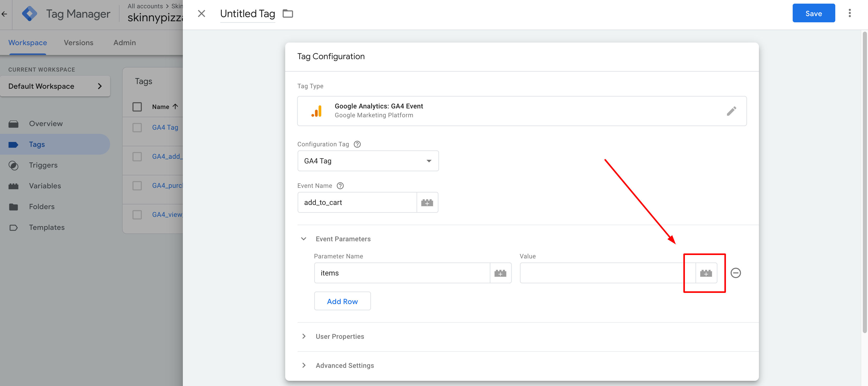
Task: Click the Variables sidebar icon
Action: click(x=14, y=186)
